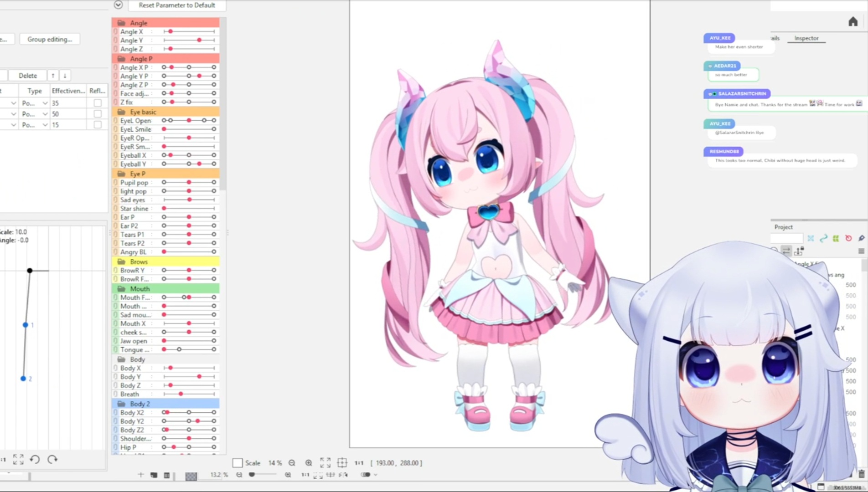The height and width of the screenshot is (492, 868).
Task: Click the Body group header
Action: click(166, 359)
